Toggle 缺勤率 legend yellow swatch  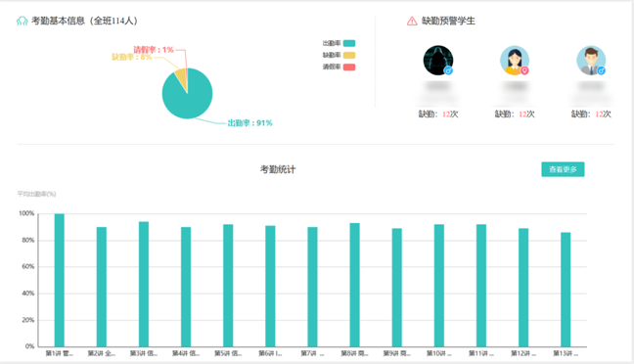[x=349, y=55]
